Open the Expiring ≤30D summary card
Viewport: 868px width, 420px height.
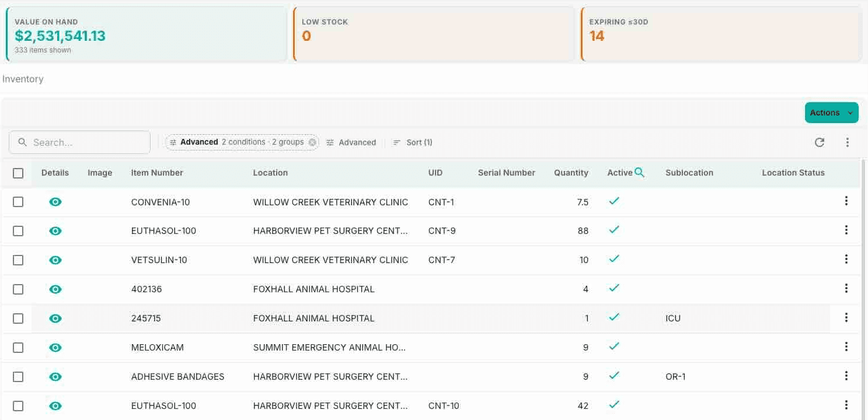[x=721, y=34]
